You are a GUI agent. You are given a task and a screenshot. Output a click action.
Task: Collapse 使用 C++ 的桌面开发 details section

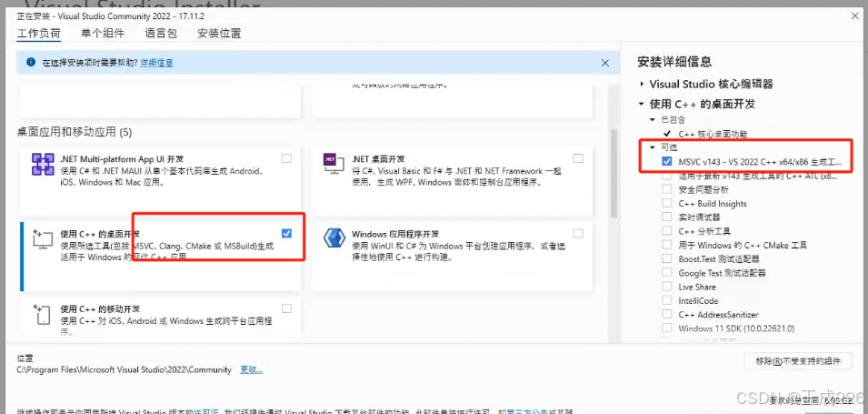641,105
